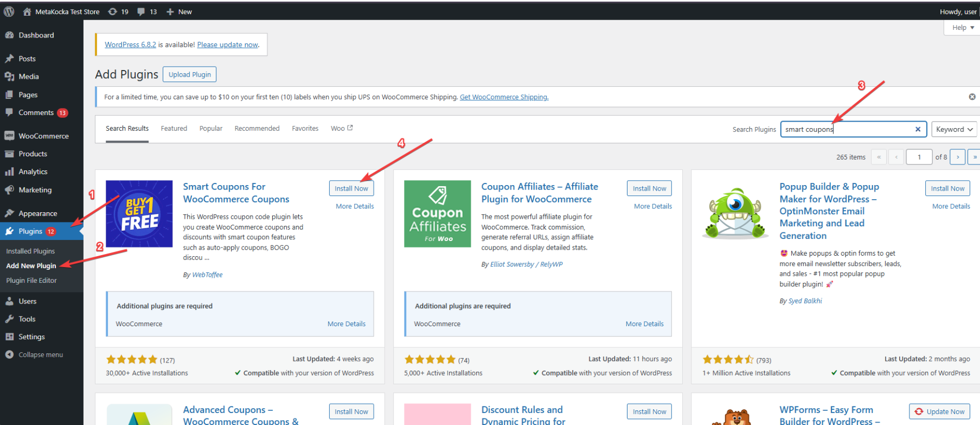The image size is (980, 425).
Task: Click the Coupon Affiliates plugin thumbnail
Action: 438,214
